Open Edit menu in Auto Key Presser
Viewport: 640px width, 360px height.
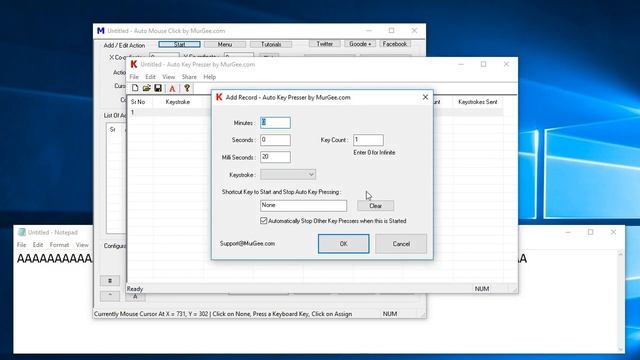pyautogui.click(x=150, y=77)
